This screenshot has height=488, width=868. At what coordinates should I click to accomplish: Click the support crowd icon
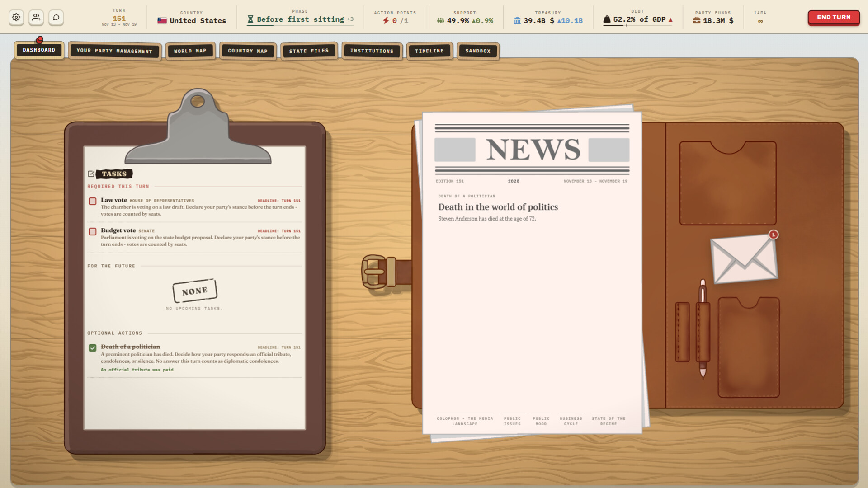[x=440, y=21]
